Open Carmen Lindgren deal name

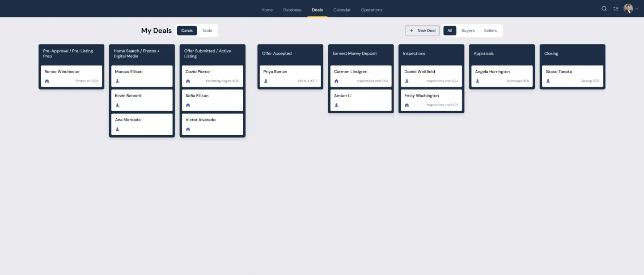tap(351, 72)
